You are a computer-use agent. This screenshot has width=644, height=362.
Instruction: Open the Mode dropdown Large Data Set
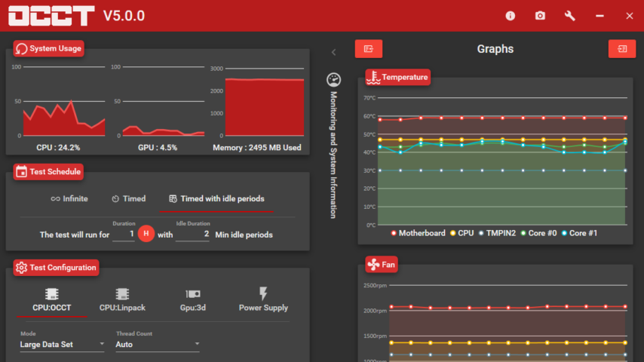pyautogui.click(x=62, y=345)
